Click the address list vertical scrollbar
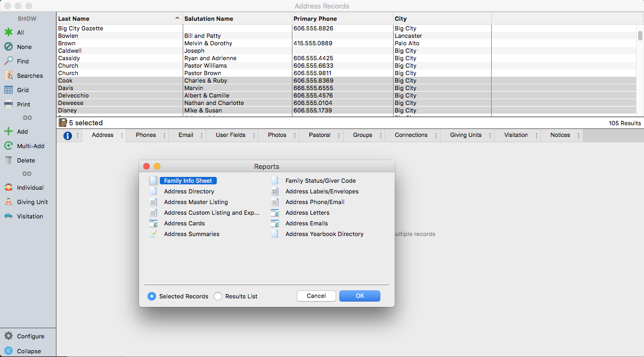Image resolution: width=644 pixels, height=357 pixels. (640, 36)
